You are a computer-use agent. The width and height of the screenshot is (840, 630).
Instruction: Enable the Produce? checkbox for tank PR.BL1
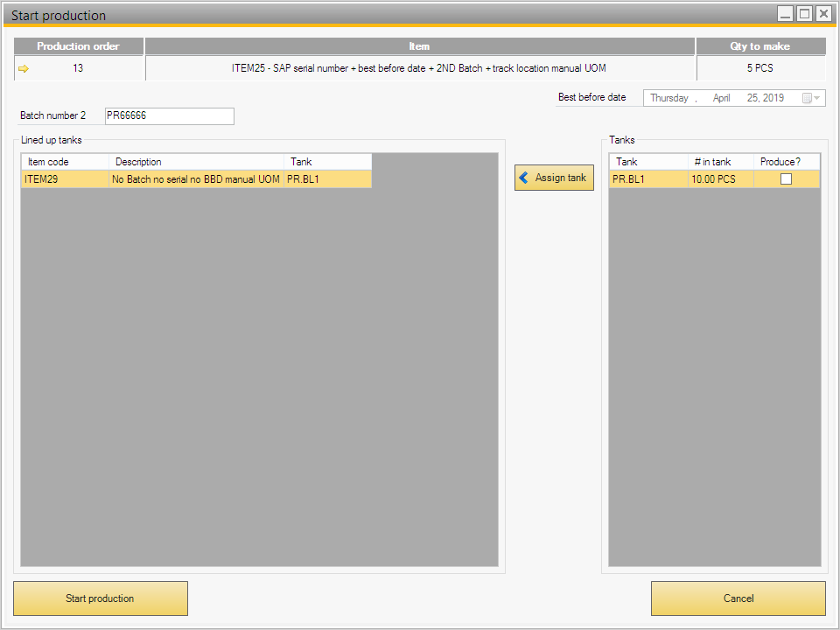tap(785, 178)
